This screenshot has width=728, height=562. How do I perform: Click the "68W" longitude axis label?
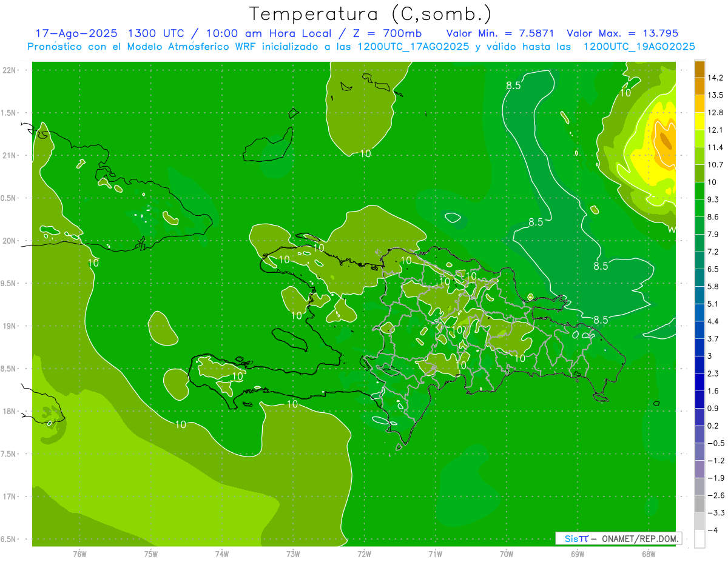pos(648,554)
